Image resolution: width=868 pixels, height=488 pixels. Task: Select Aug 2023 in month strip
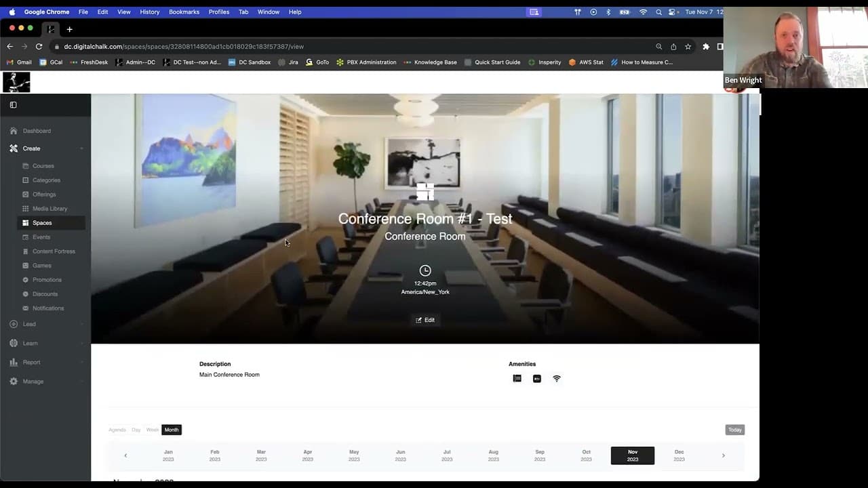point(494,455)
